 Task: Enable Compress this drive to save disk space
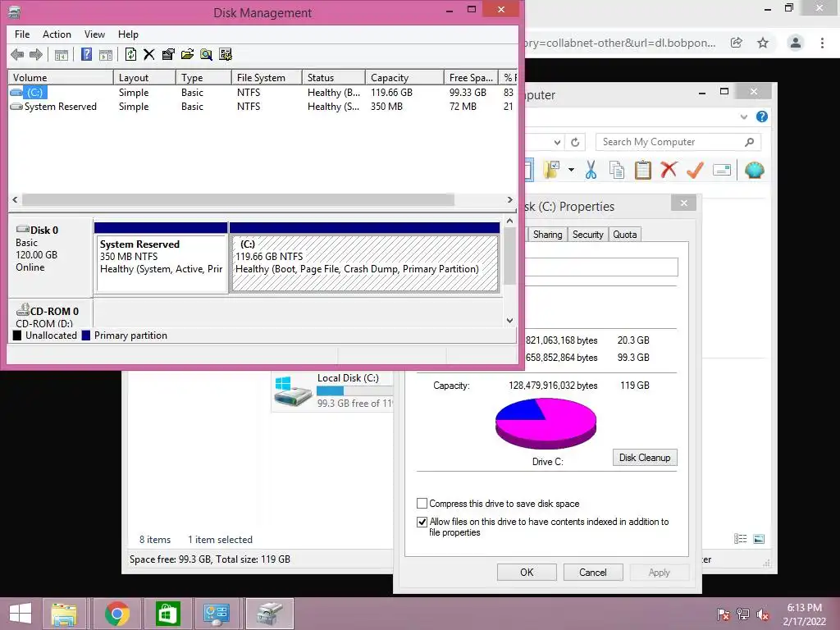coord(422,504)
